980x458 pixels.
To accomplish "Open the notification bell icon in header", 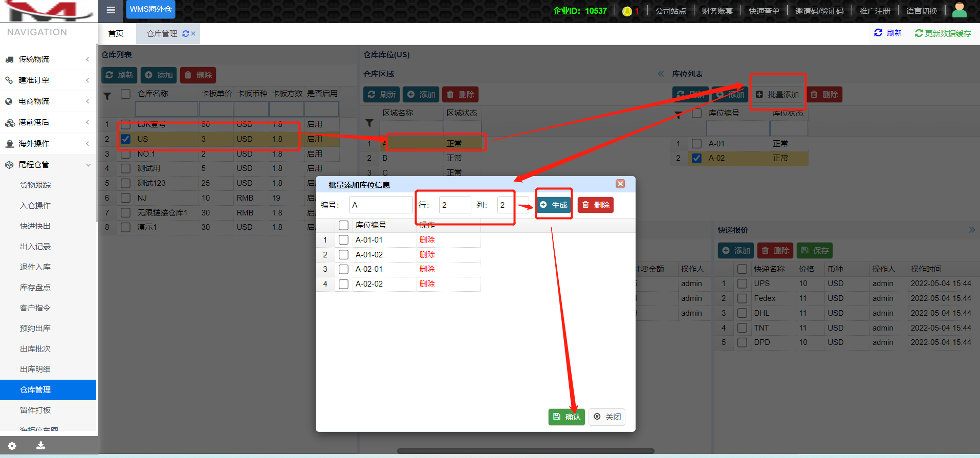I will [627, 11].
